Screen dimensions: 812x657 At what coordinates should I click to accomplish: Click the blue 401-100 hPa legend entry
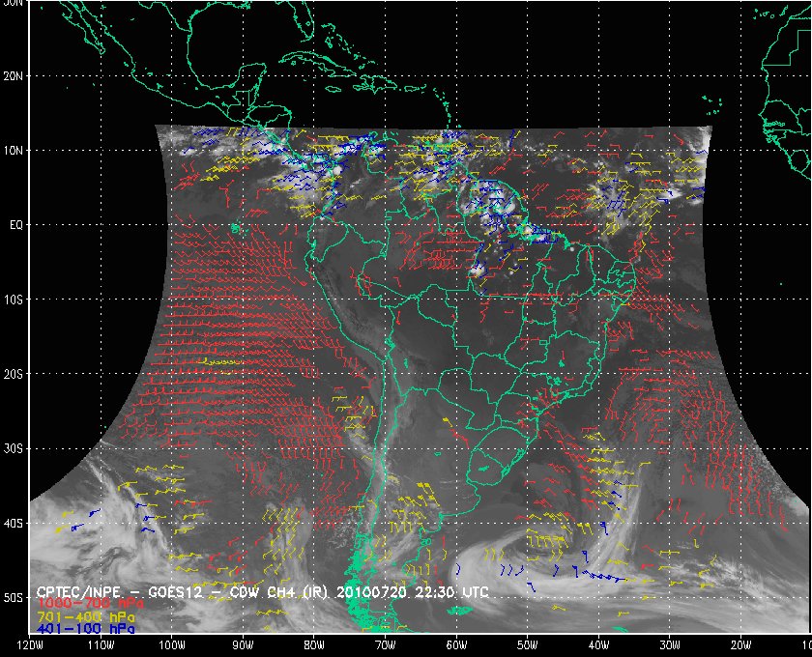[x=86, y=629]
